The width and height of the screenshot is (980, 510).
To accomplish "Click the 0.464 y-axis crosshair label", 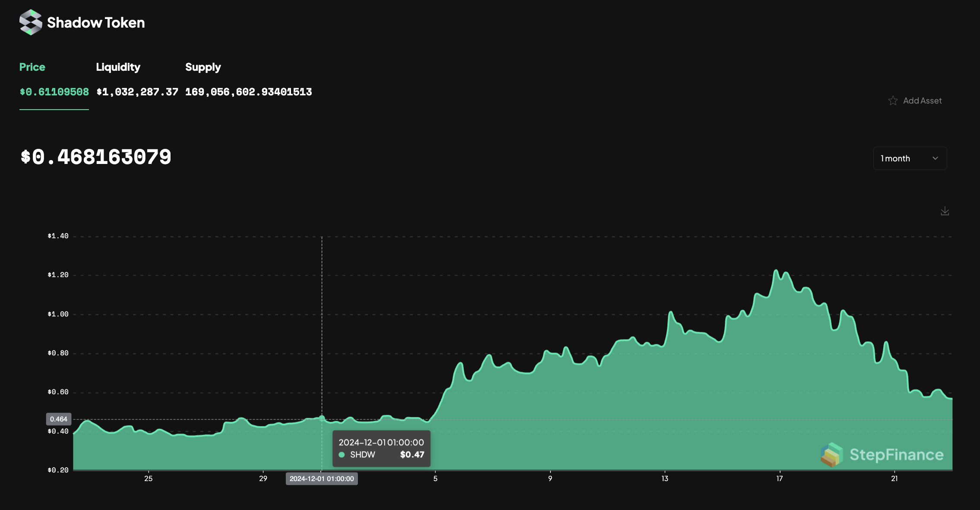I will pyautogui.click(x=59, y=419).
